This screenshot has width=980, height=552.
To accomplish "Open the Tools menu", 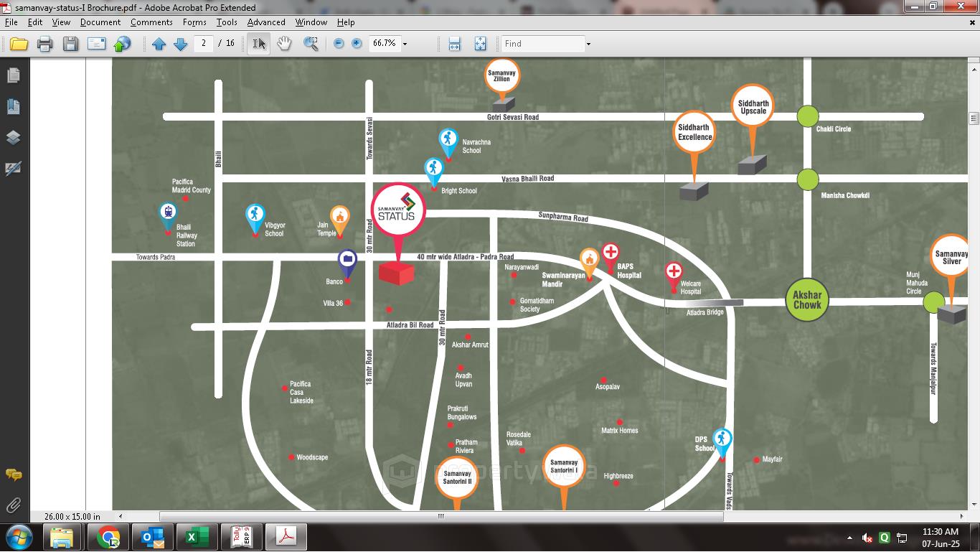I will tap(227, 22).
